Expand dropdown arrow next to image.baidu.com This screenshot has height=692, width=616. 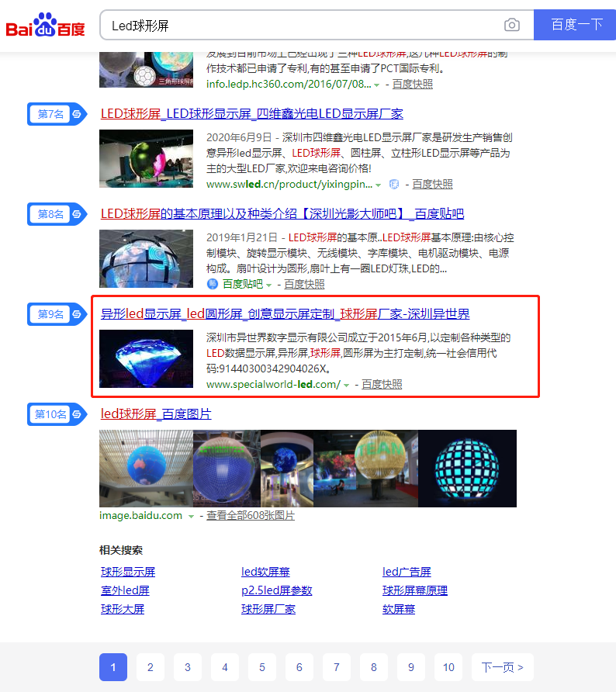[x=191, y=517]
